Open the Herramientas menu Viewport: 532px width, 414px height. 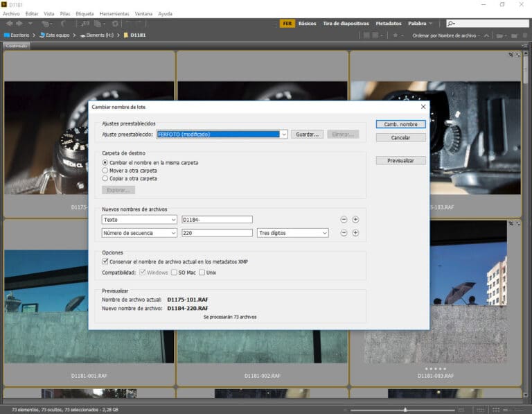pyautogui.click(x=114, y=14)
